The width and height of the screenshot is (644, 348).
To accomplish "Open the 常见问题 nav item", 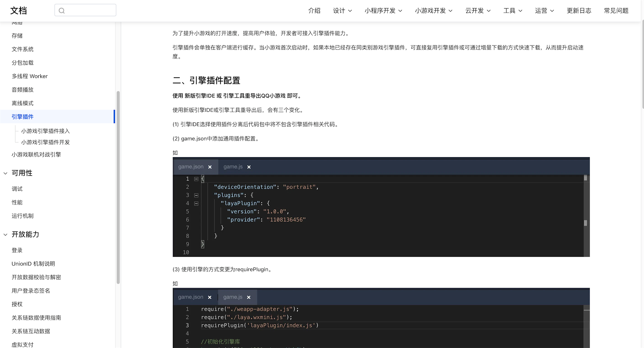I will pyautogui.click(x=616, y=10).
